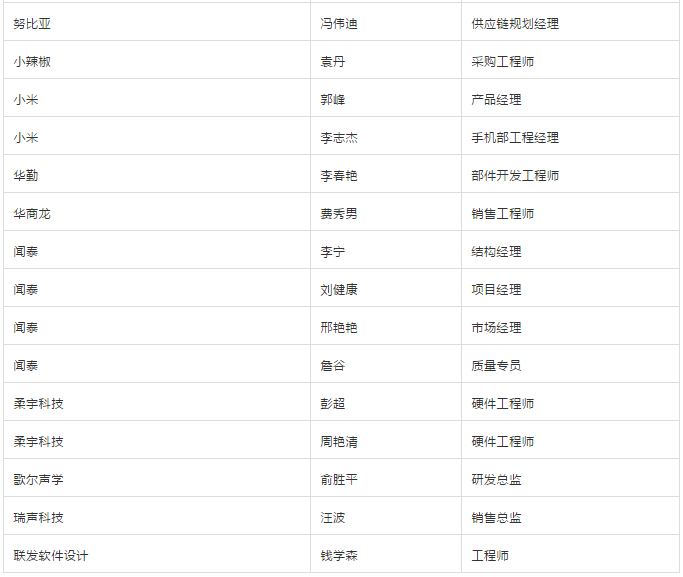
Task: Click the 质量专员 title cell
Action: coord(497,365)
